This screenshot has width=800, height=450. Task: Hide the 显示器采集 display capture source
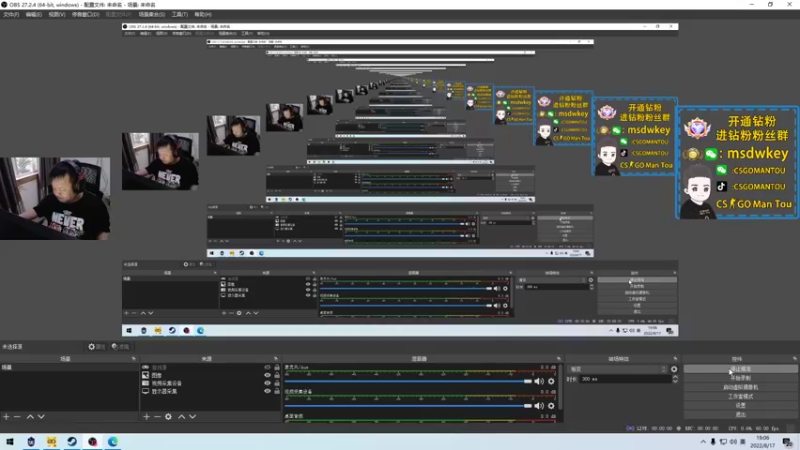267,391
